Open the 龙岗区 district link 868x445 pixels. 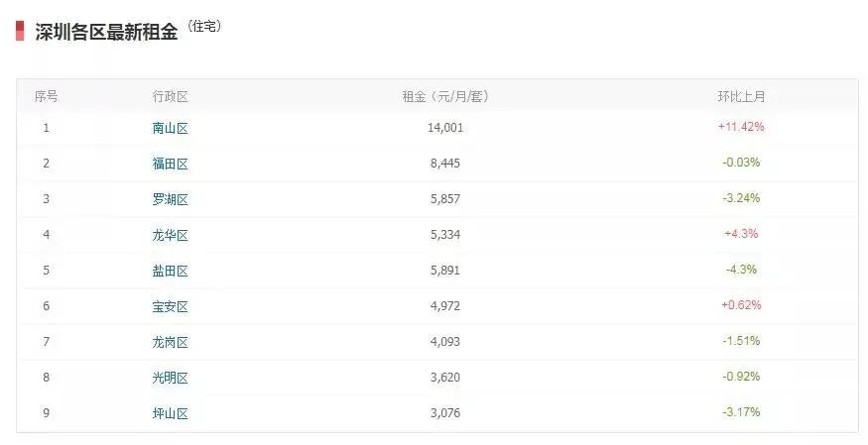coord(170,342)
